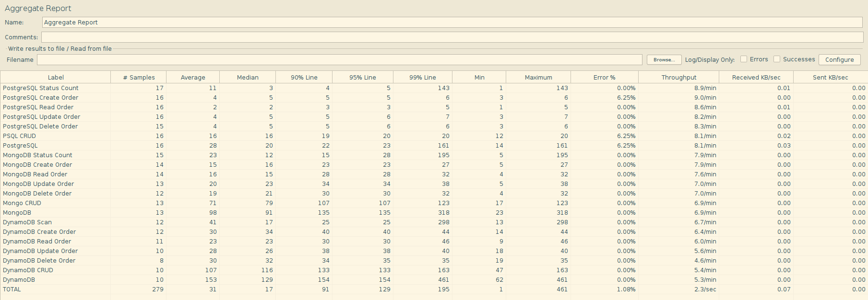Click the Average column header

[x=193, y=77]
